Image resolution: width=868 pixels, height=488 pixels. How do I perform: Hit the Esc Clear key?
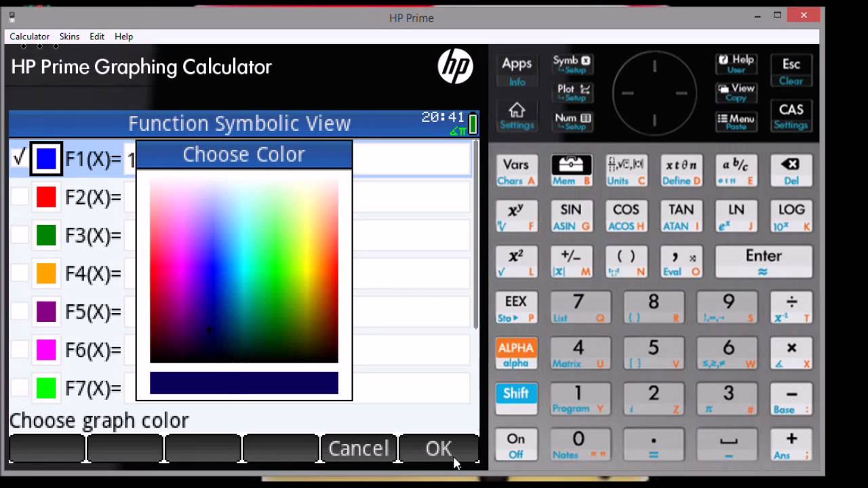(x=791, y=71)
